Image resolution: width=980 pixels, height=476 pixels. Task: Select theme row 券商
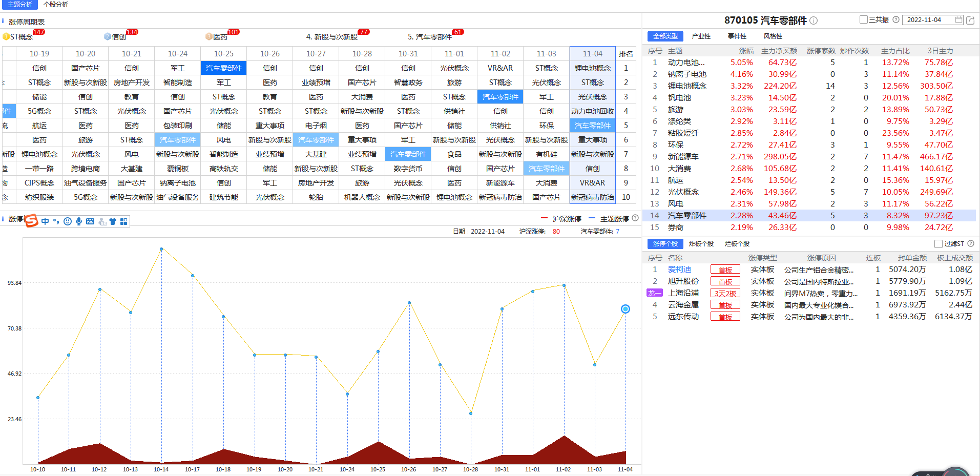pos(809,227)
